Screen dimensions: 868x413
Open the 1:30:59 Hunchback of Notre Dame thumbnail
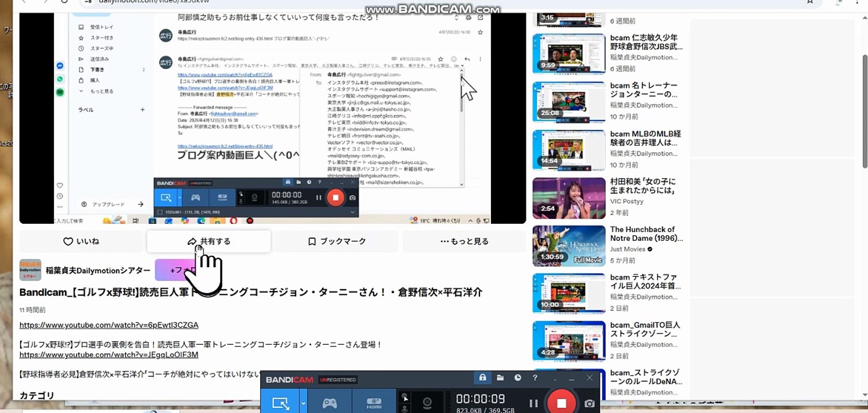tap(569, 246)
